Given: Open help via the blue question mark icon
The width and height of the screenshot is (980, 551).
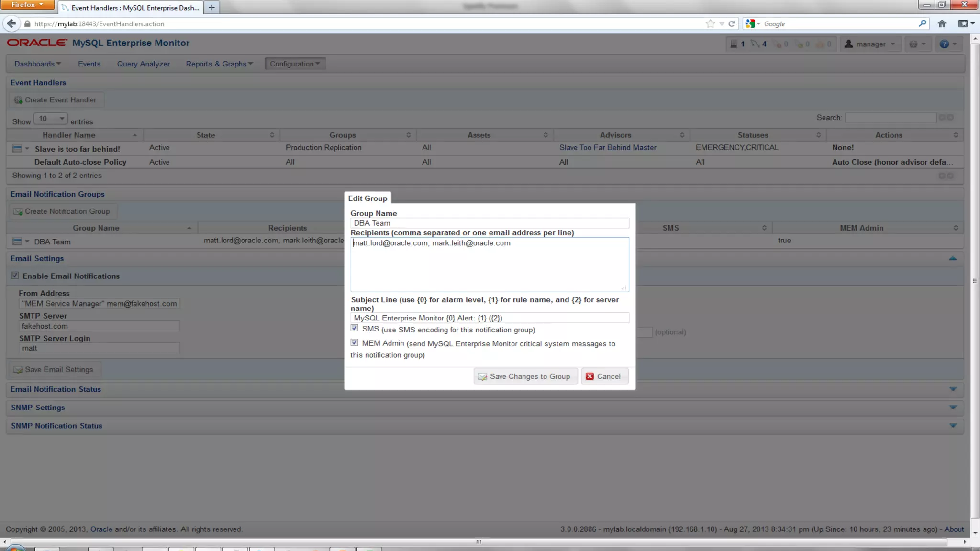Looking at the screenshot, I should pos(944,44).
